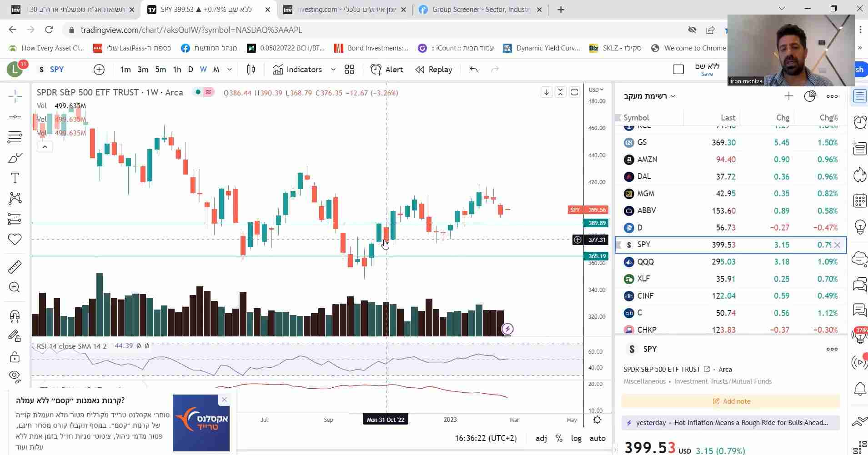Switch to the monthly M timeframe
Viewport: 868px width, 455px height.
(216, 70)
